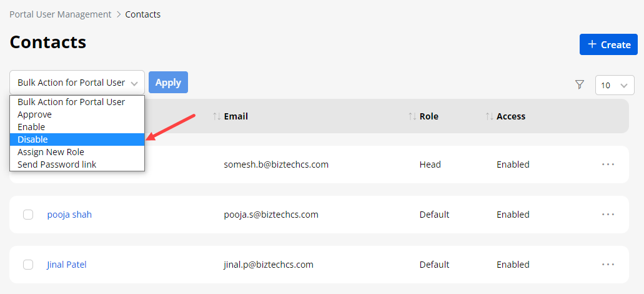
Task: Collapse the Bulk Action for Portal User dropdown
Action: 77,83
